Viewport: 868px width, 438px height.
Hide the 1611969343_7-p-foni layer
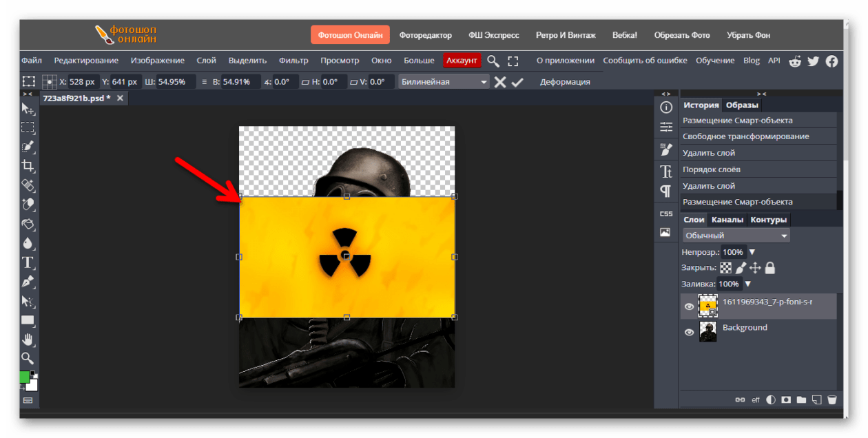pos(689,306)
